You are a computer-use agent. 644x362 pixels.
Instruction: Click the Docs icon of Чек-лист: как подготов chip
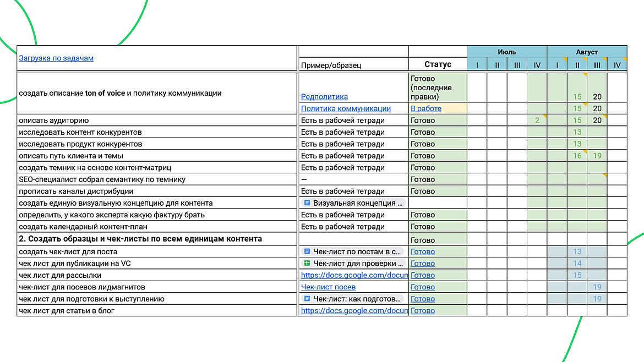point(307,299)
